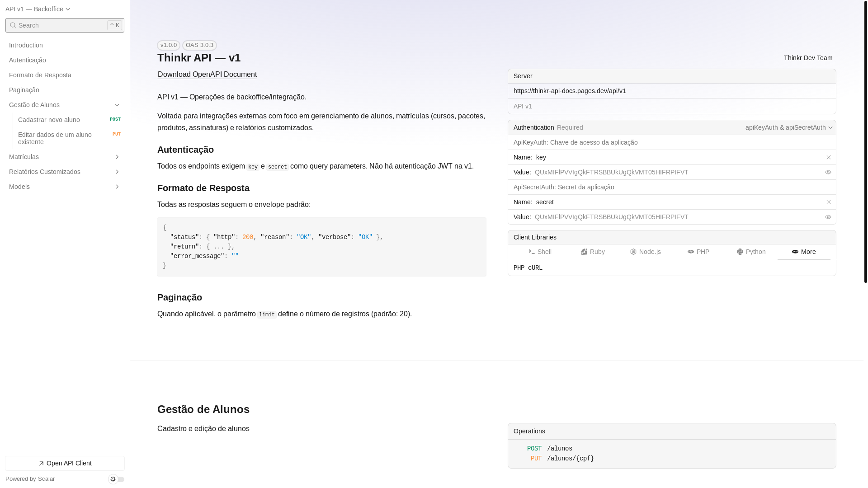Select the PHP client library
The image size is (868, 488).
tap(698, 252)
